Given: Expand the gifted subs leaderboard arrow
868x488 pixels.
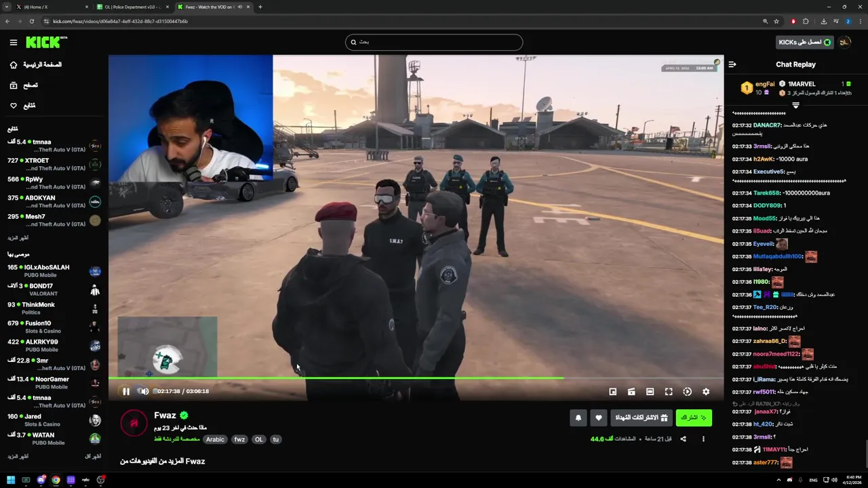Looking at the screenshot, I should [x=795, y=105].
